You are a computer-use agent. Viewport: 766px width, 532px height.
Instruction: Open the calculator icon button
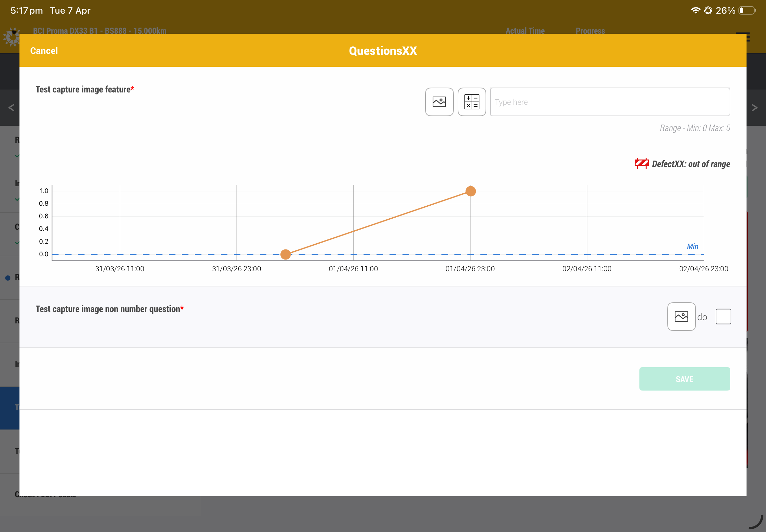coord(472,102)
